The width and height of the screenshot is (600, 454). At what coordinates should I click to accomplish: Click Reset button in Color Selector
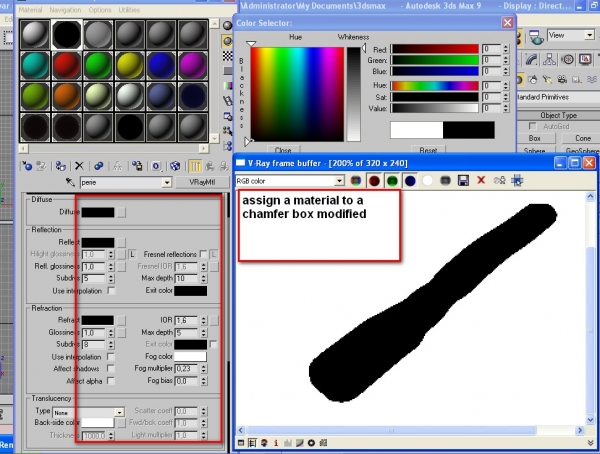pos(428,150)
